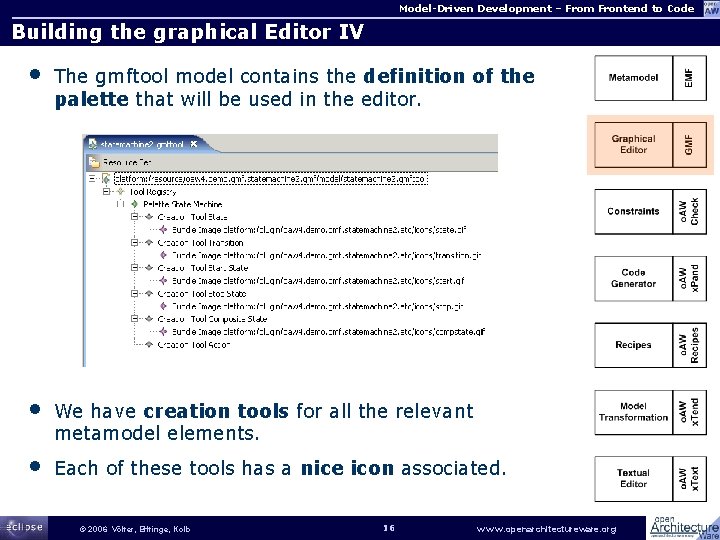Select the Palette State Machine row
The width and height of the screenshot is (720, 540).
click(x=182, y=204)
